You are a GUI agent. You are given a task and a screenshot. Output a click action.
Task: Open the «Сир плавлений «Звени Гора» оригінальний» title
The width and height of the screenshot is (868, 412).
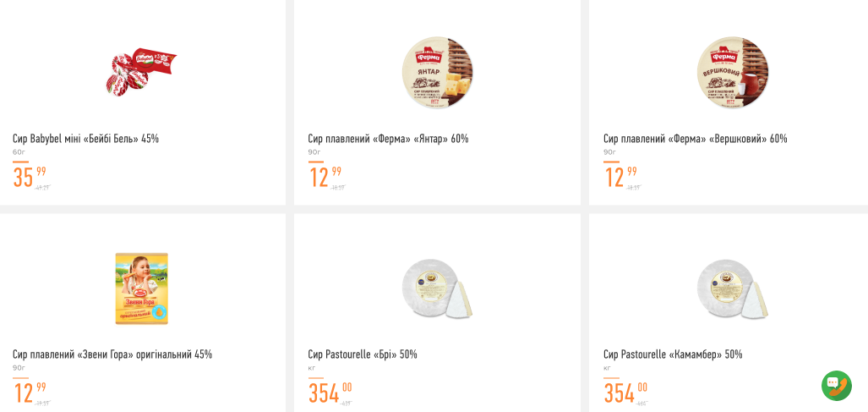[x=112, y=354]
